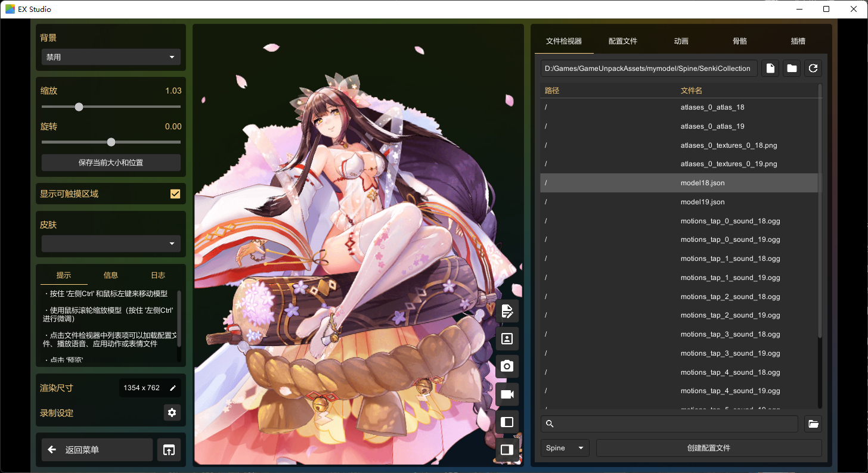Click the 缩放 zoom slider
Image resolution: width=868 pixels, height=473 pixels.
tap(111, 107)
